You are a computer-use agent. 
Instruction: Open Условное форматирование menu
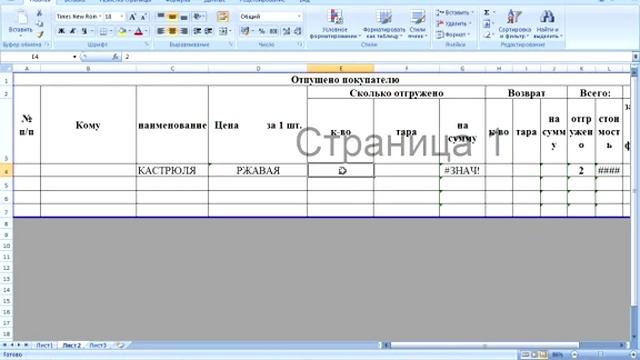point(335,24)
